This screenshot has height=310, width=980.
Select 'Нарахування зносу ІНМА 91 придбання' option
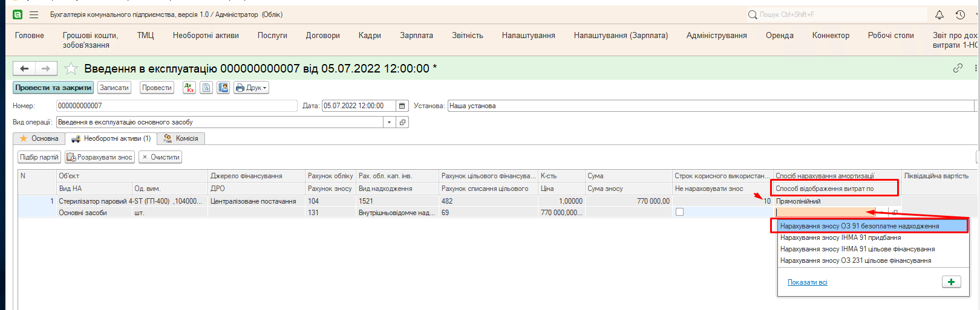[x=840, y=237]
